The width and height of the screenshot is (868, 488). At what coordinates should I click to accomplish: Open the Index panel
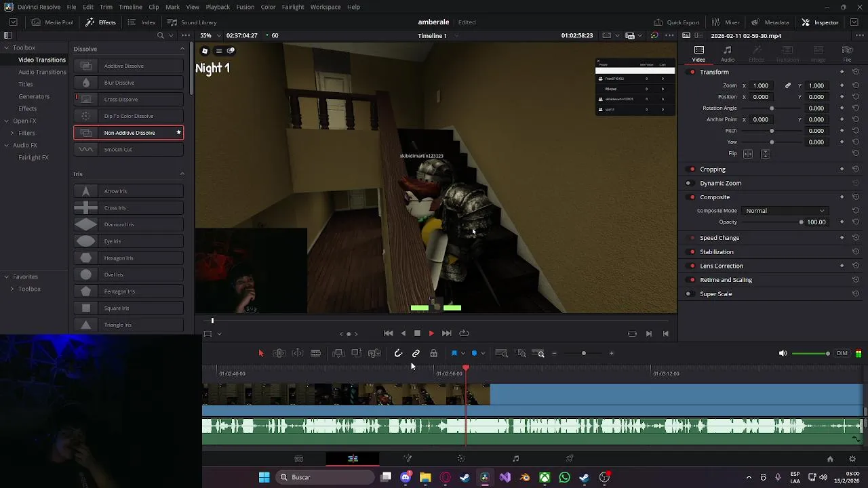click(142, 22)
